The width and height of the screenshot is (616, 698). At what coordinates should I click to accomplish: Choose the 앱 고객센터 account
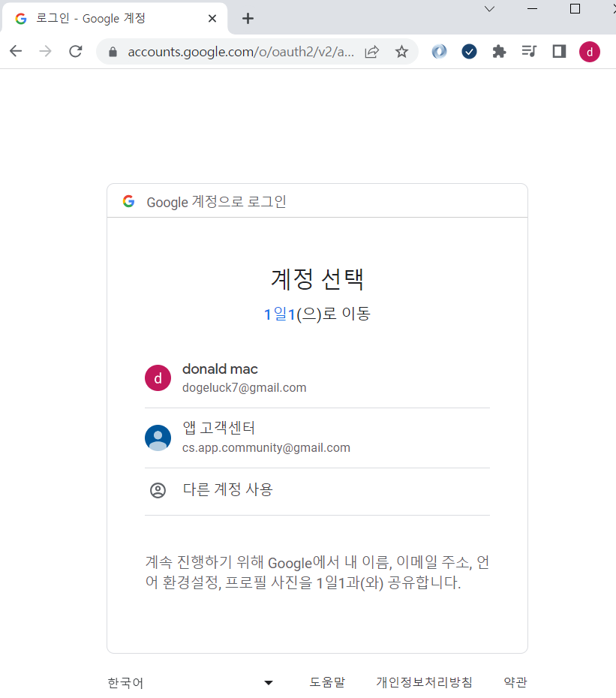317,438
